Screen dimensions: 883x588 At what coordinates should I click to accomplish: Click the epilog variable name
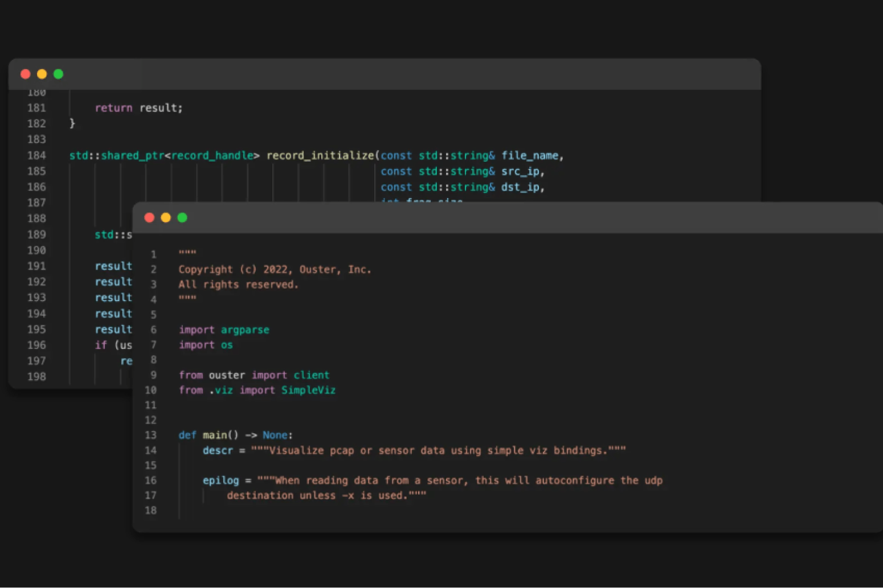point(220,480)
